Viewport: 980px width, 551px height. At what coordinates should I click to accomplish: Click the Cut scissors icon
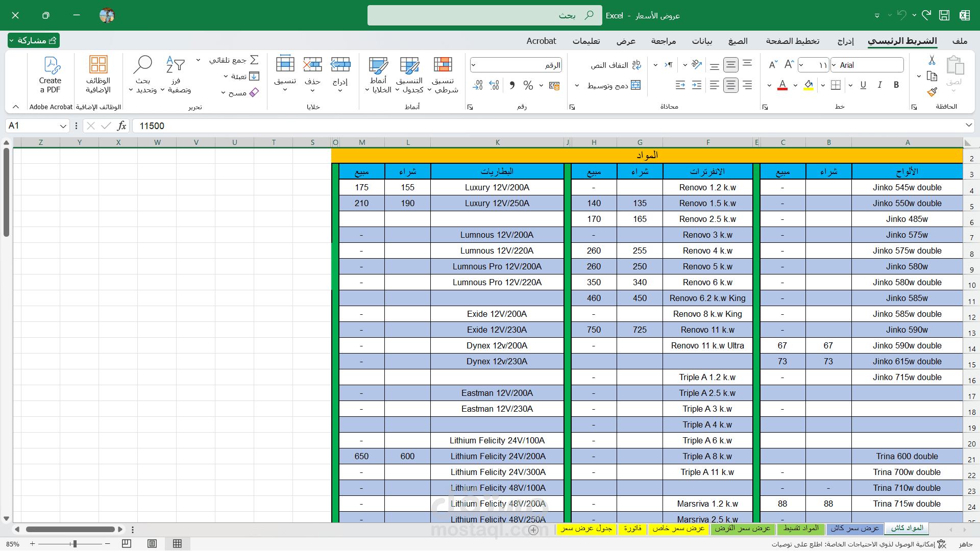pos(932,60)
